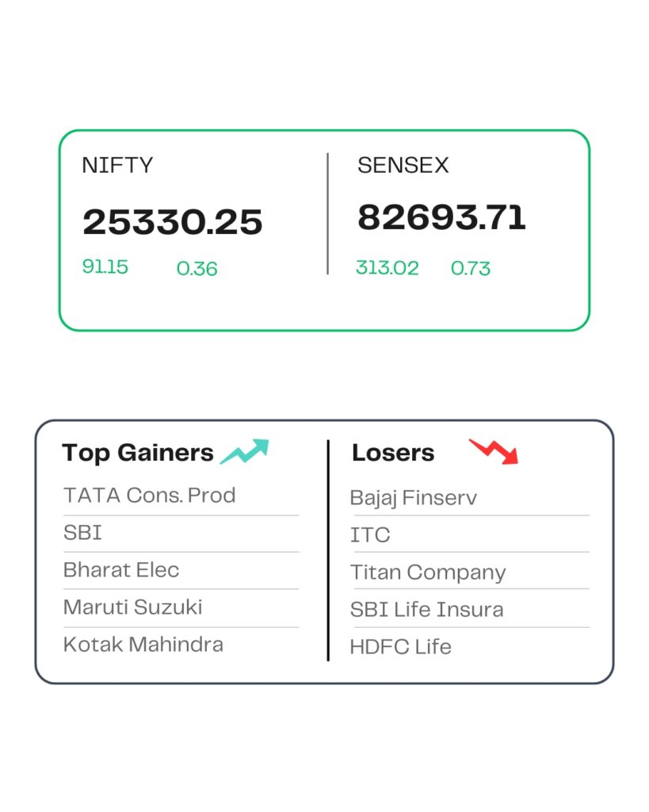
Task: Click NIFTY point change 91.15
Action: [105, 266]
